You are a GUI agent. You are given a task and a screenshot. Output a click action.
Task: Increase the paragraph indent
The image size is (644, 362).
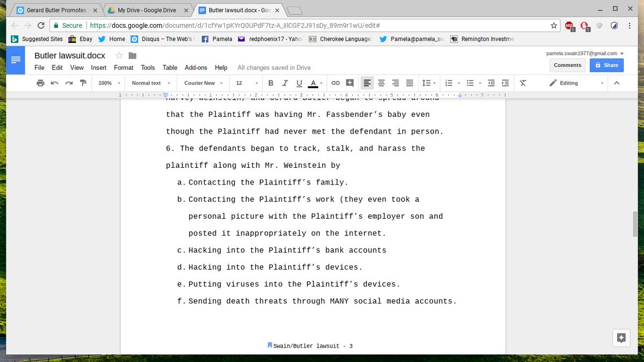coord(505,83)
